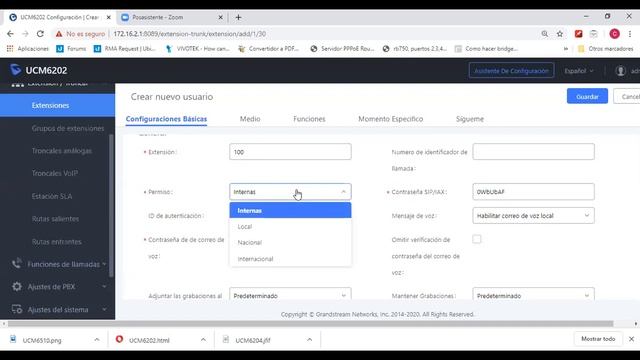Reload the current page

pos(40,34)
